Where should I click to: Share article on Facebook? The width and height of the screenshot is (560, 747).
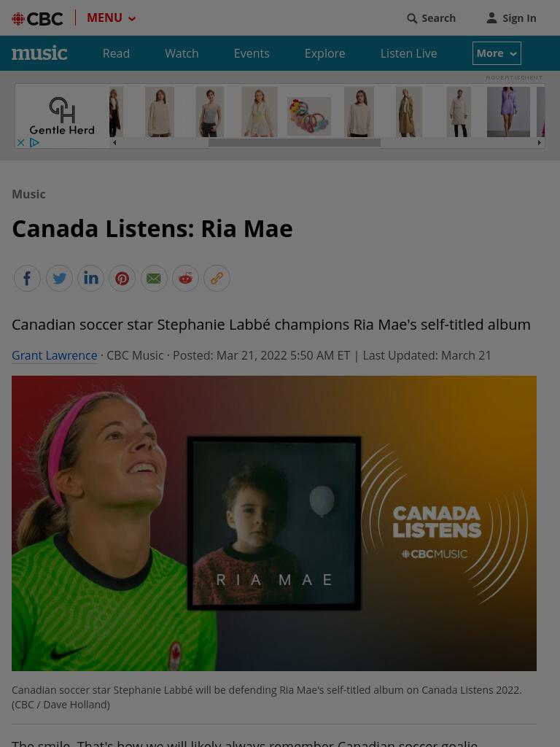click(27, 278)
